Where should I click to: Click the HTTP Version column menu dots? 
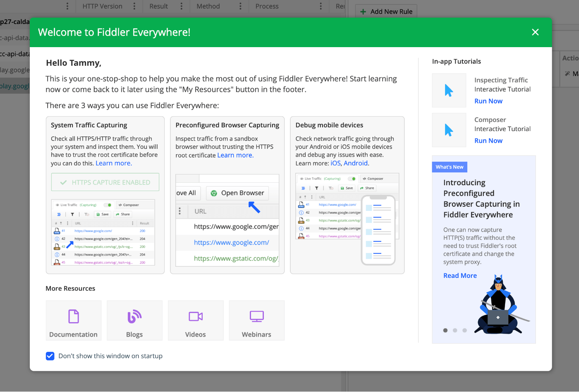click(134, 6)
